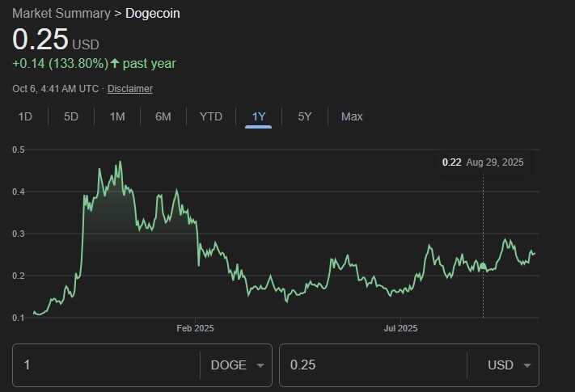This screenshot has width=575, height=392.
Task: Click the Jul 2025 axis label
Action: point(400,328)
